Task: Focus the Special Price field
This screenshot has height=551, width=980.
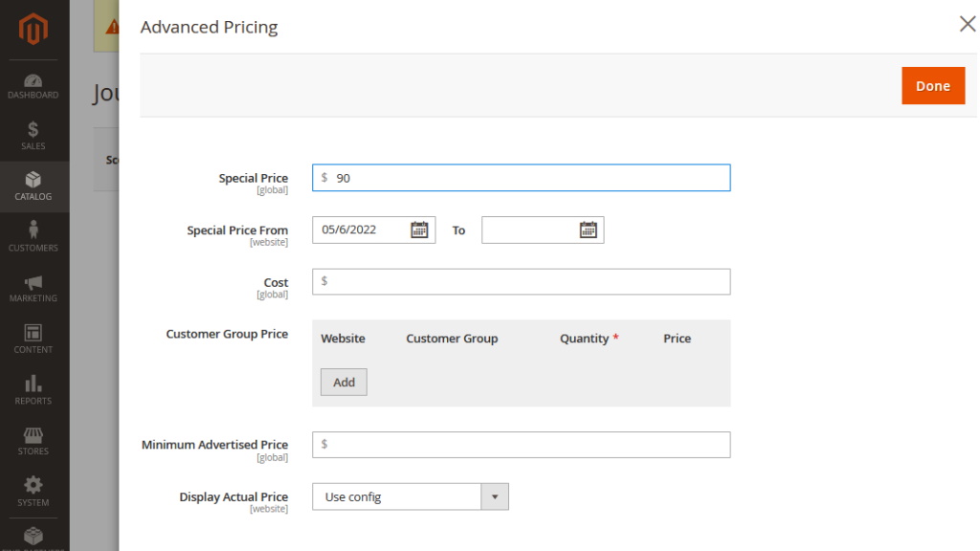Action: pos(521,177)
